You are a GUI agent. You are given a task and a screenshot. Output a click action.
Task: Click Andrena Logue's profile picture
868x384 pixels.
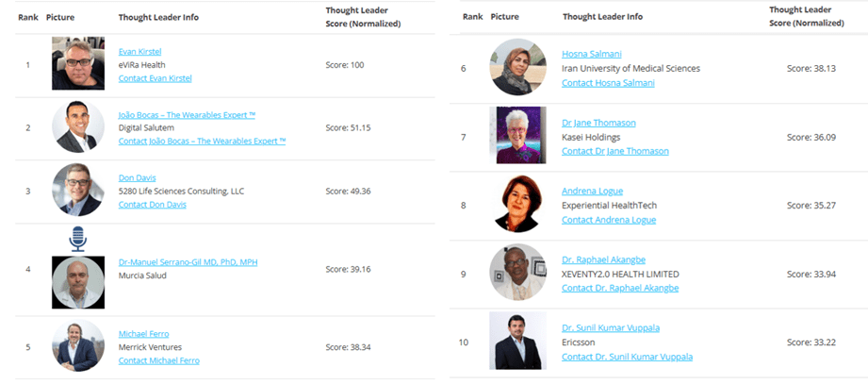[518, 204]
